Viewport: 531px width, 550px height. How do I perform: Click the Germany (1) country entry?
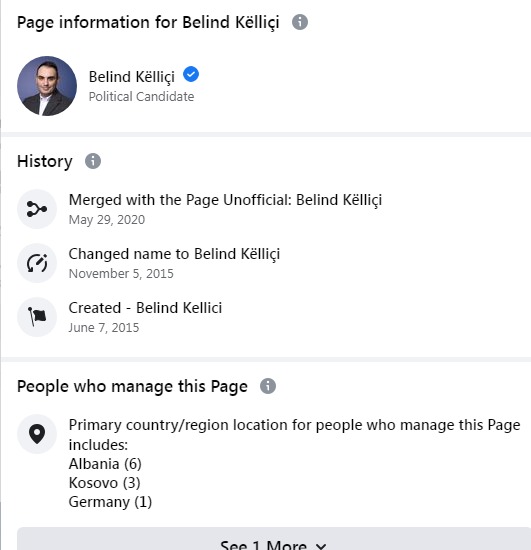(x=110, y=502)
